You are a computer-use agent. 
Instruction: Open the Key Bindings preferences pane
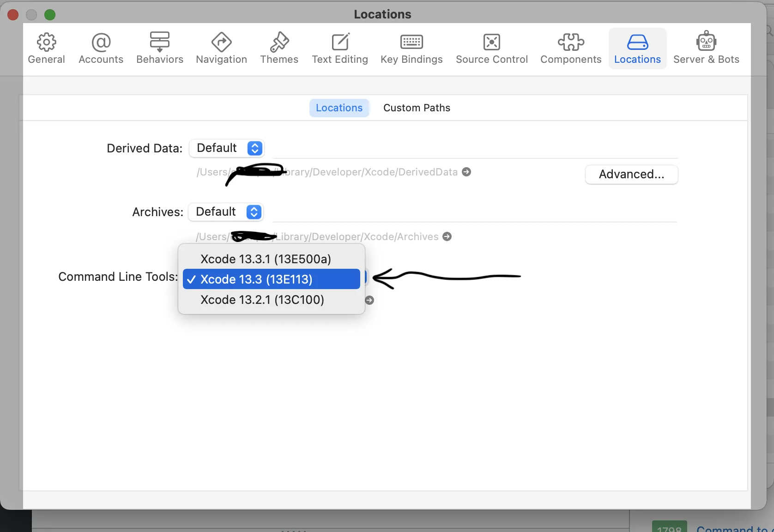tap(411, 48)
